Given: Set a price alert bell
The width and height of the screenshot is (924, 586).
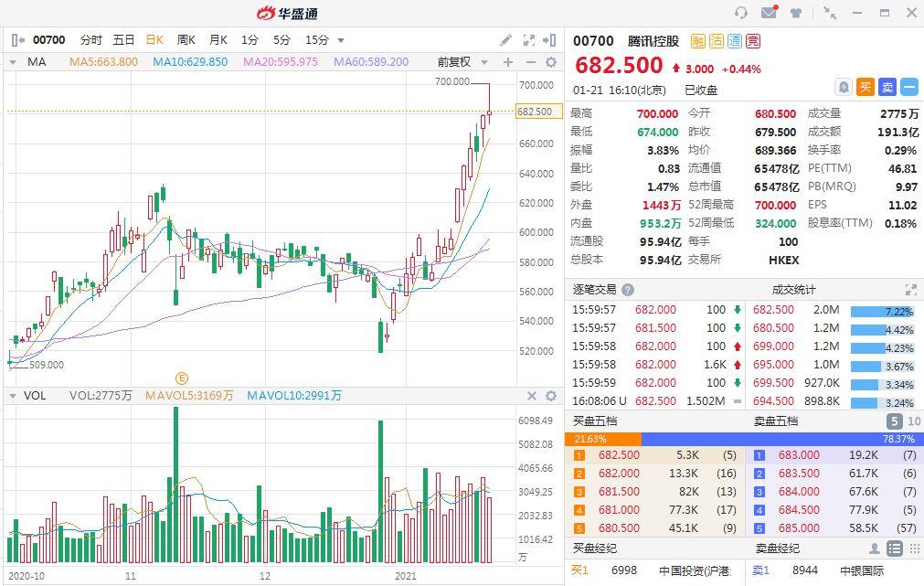Looking at the screenshot, I should [844, 87].
